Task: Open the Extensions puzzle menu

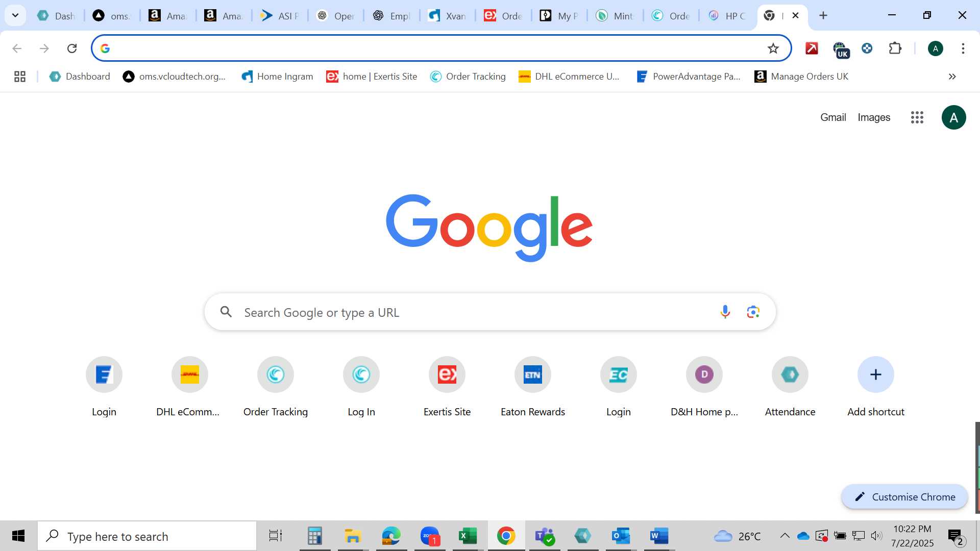Action: click(x=895, y=48)
